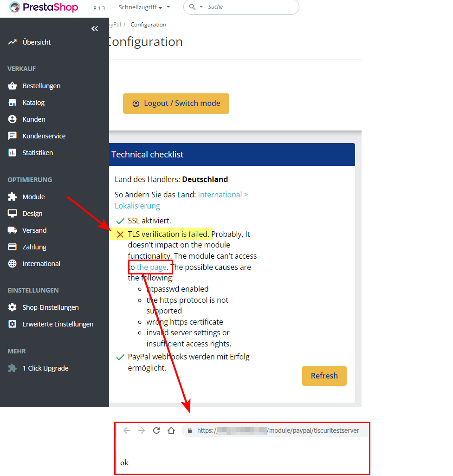Viewport: 453px width, 476px height.
Task: Click the PrestaShop logo
Action: (44, 7)
